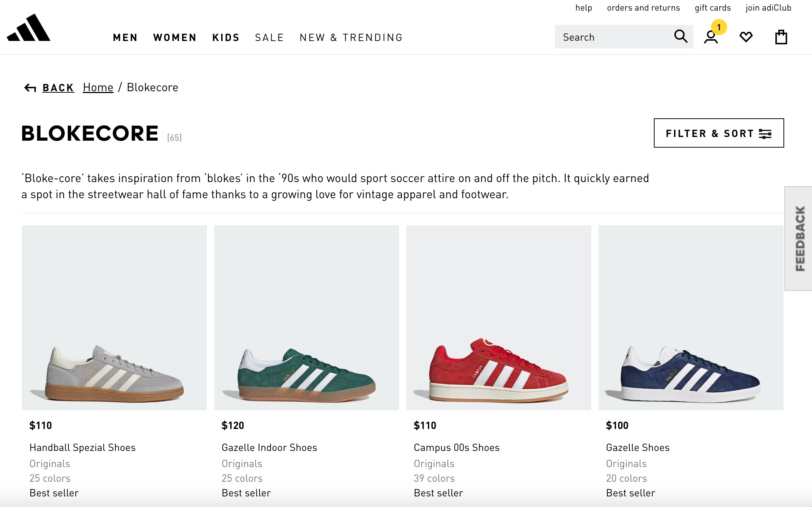Open the shopping bag icon
The height and width of the screenshot is (507, 812).
coord(781,37)
